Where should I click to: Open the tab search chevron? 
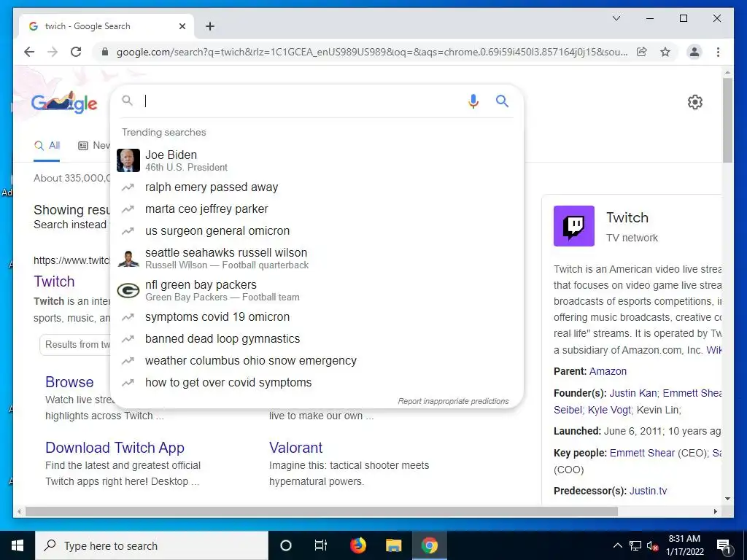[616, 18]
